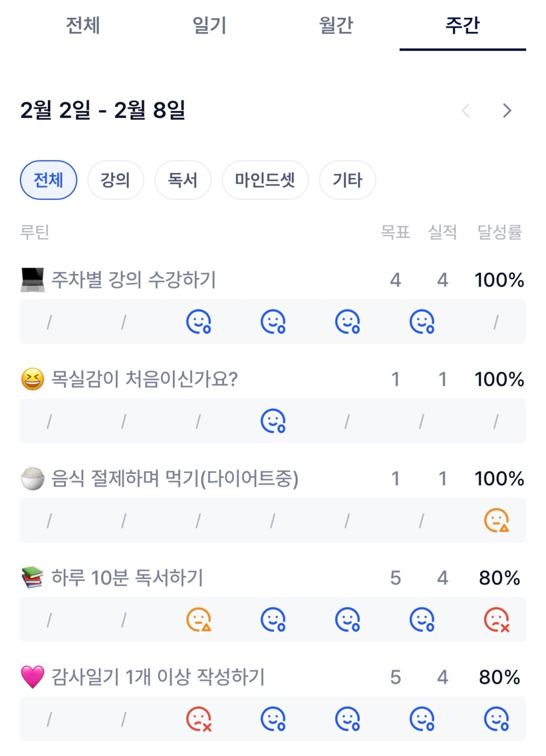Switch to the 월간 tab
This screenshot has width=546, height=756.
[336, 25]
